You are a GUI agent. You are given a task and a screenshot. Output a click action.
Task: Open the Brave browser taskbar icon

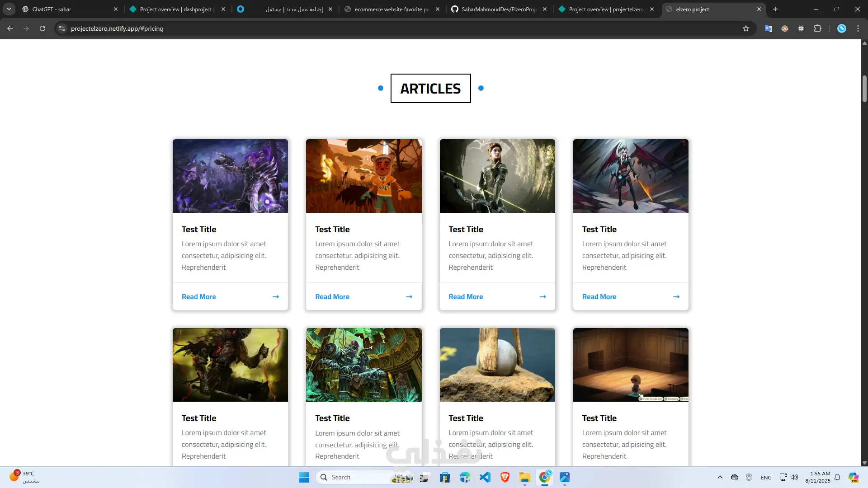tap(505, 477)
